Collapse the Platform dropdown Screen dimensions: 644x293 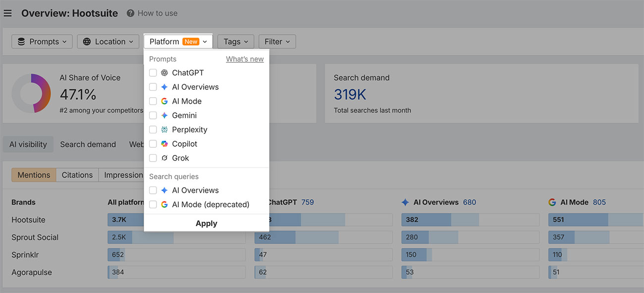tap(178, 42)
